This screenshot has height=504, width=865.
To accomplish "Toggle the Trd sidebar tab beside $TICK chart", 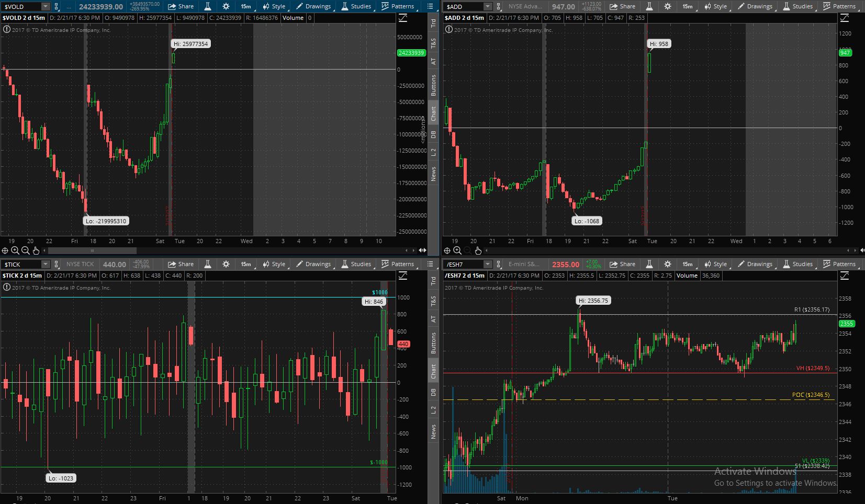I will [x=433, y=281].
